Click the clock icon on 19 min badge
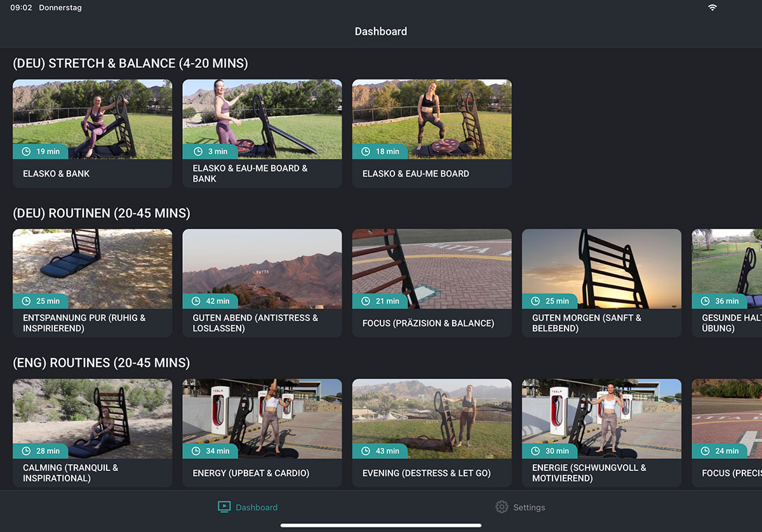Image resolution: width=762 pixels, height=532 pixels. 26,152
